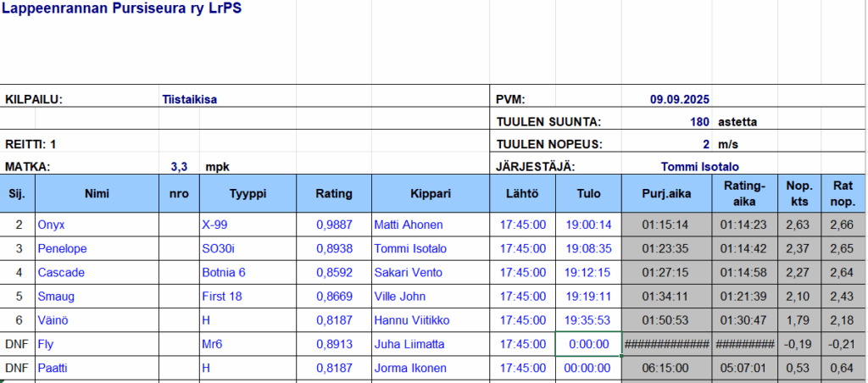The width and height of the screenshot is (868, 383).
Task: Click the Smaug name cell
Action: 56,297
